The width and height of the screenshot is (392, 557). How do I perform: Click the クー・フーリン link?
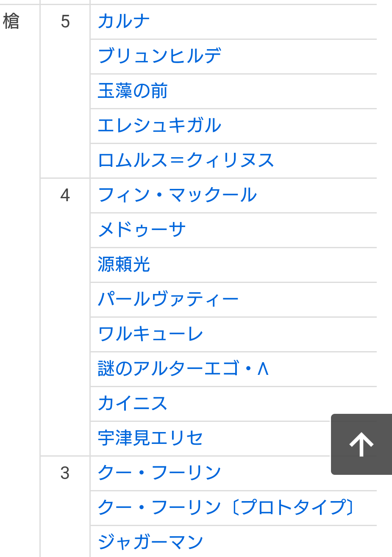(159, 473)
